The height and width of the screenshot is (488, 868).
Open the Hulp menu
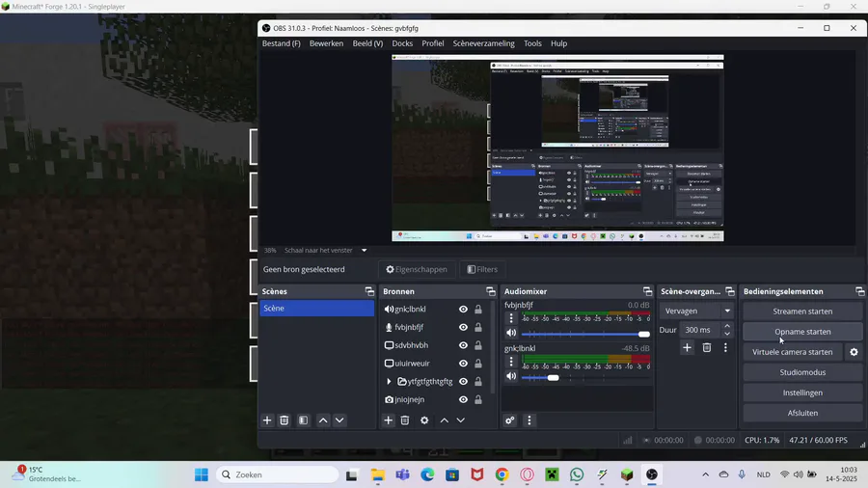click(x=559, y=43)
